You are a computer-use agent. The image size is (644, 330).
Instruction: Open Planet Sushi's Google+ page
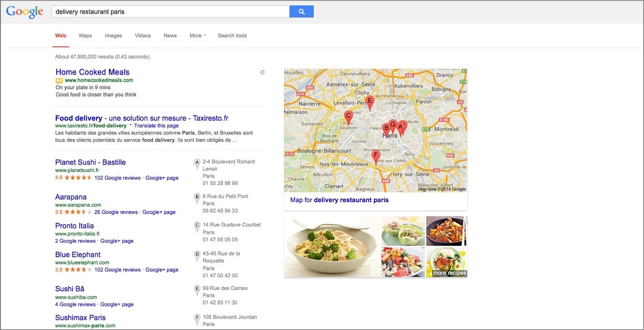[x=162, y=178]
